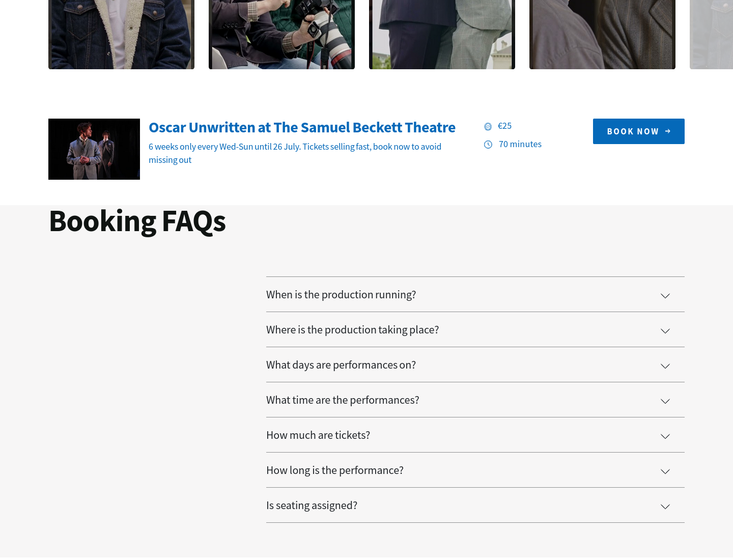The width and height of the screenshot is (733, 560).
Task: Open the camera lens gallery photo
Action: [x=281, y=35]
